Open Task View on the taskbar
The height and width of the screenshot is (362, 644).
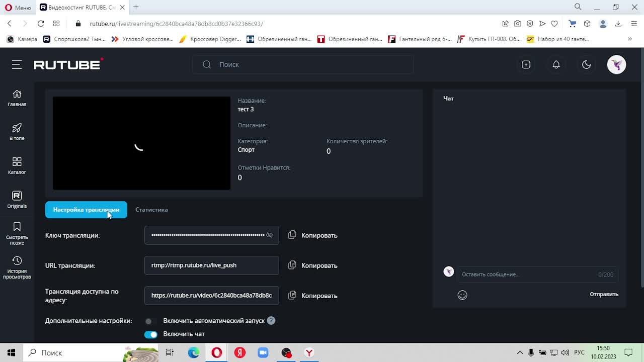[170, 352]
